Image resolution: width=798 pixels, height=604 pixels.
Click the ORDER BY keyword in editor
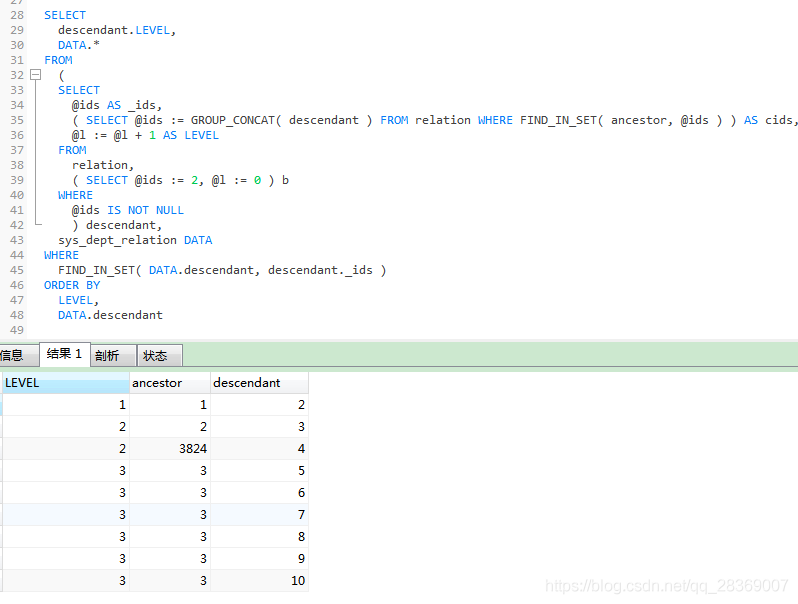click(x=72, y=285)
